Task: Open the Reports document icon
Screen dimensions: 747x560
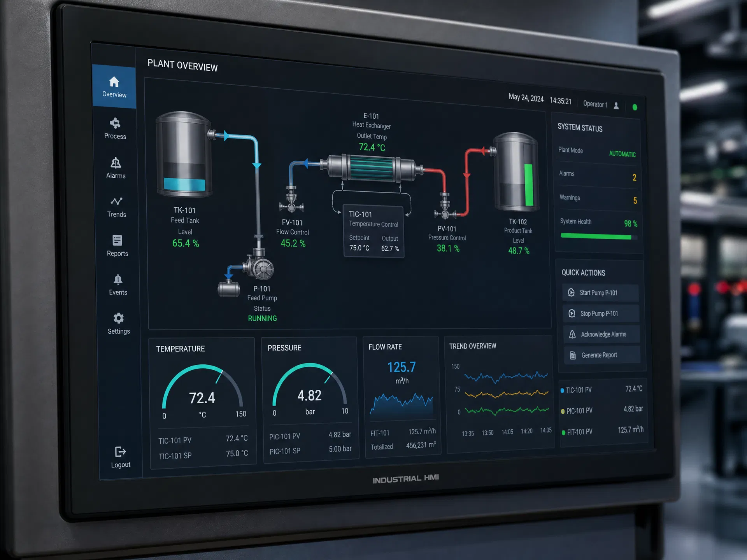Action: pos(117,240)
